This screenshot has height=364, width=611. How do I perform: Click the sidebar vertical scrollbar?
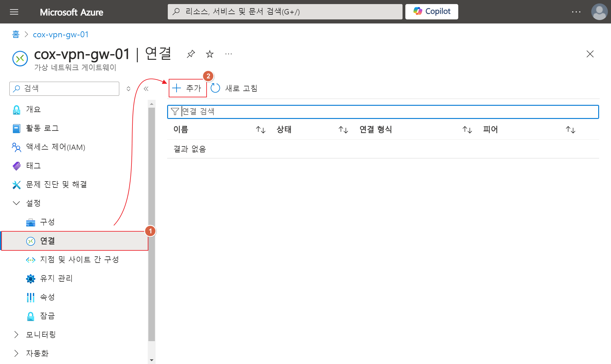click(151, 219)
